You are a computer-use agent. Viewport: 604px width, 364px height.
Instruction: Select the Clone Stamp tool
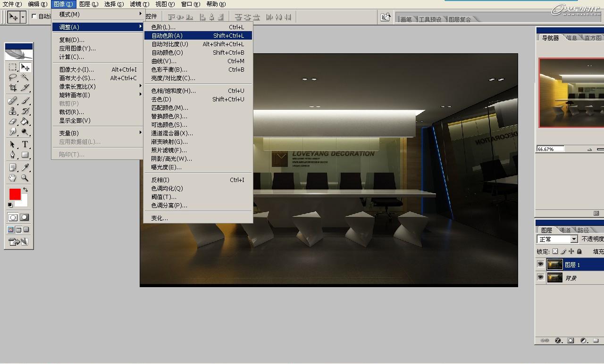pyautogui.click(x=13, y=111)
